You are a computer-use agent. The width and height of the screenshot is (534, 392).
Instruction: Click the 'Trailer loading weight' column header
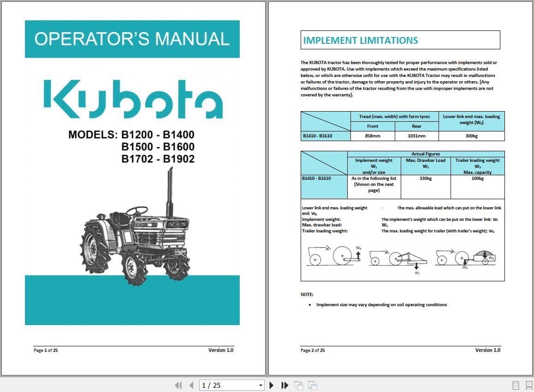pyautogui.click(x=477, y=166)
